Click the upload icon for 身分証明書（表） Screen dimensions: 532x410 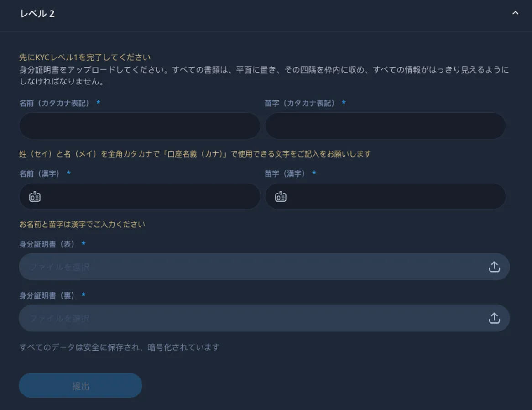[494, 267]
